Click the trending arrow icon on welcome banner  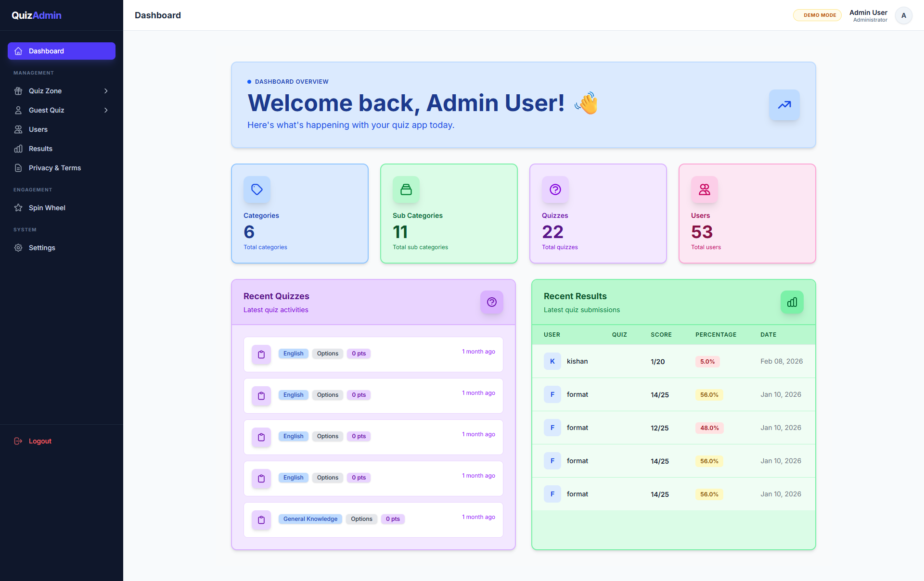click(x=784, y=105)
